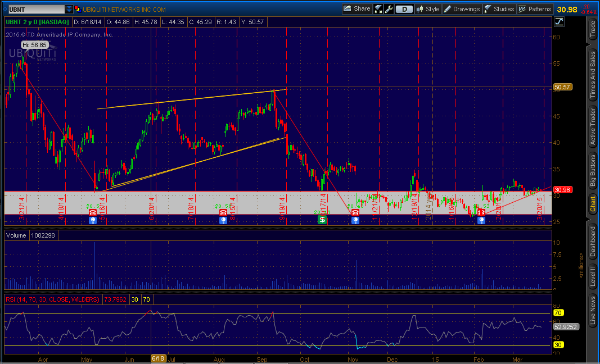Click the colored symbol link squares icon

pos(78,9)
